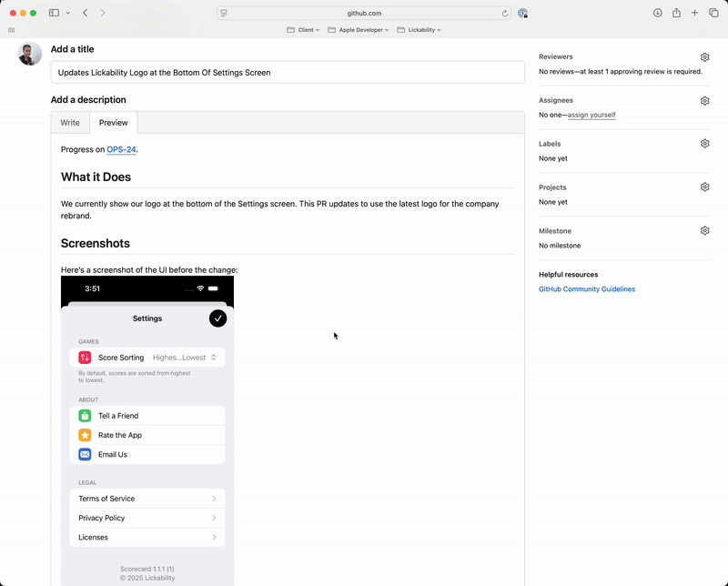Click Licenses row chevron
The width and height of the screenshot is (728, 586).
pos(214,537)
